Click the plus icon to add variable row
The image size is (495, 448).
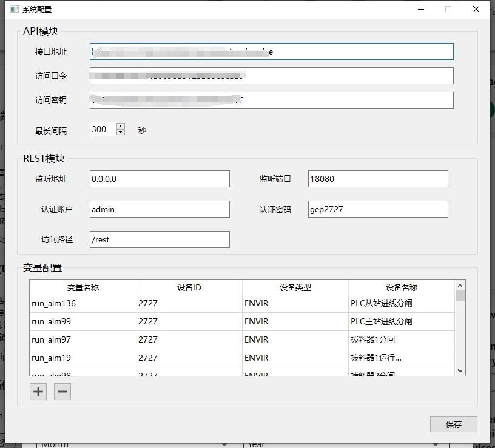click(38, 392)
